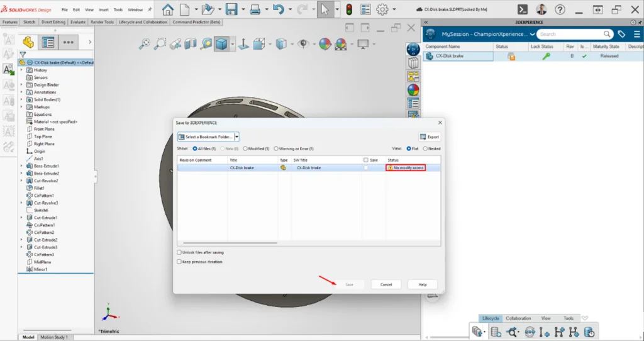The width and height of the screenshot is (644, 341).
Task: Click the Edit Appearance color ball icon
Action: click(325, 43)
